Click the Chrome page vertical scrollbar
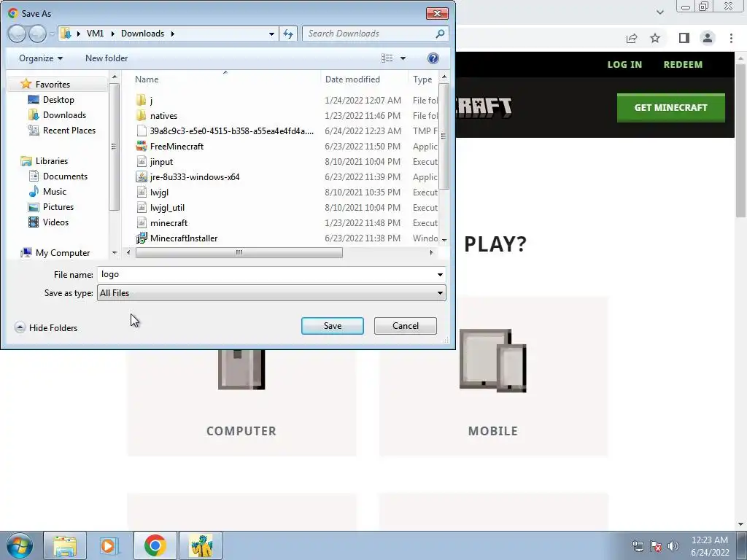 [741, 141]
